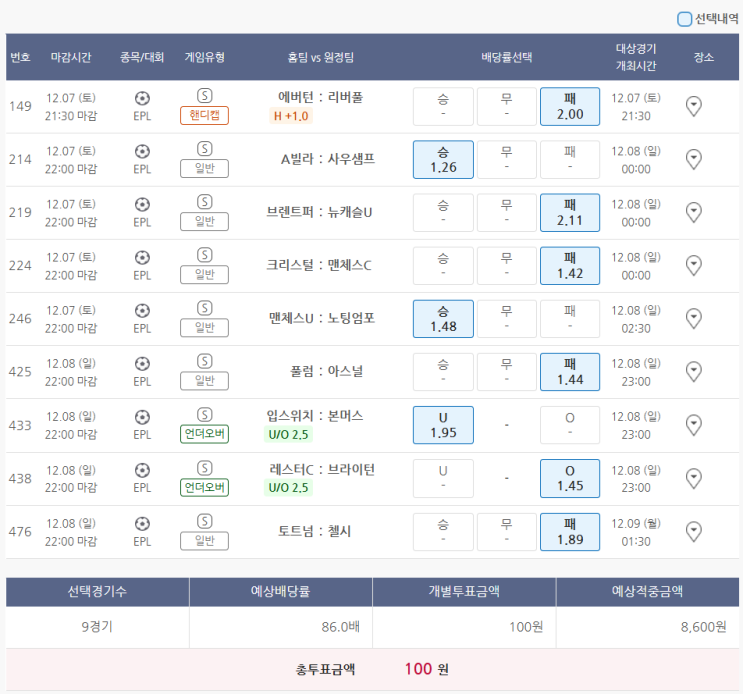Click the 언더오버 tag in row 433
743x694 pixels.
[204, 434]
